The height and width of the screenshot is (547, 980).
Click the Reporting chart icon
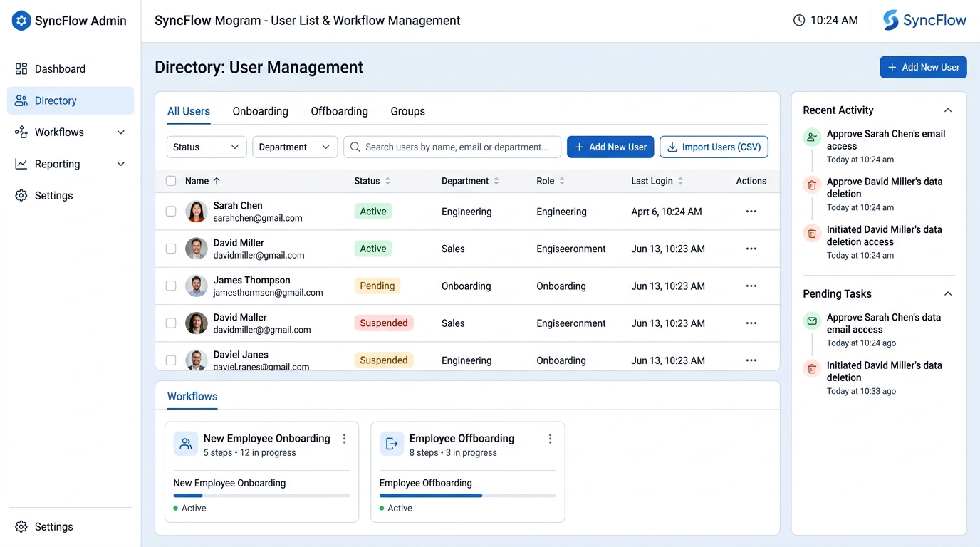(21, 164)
